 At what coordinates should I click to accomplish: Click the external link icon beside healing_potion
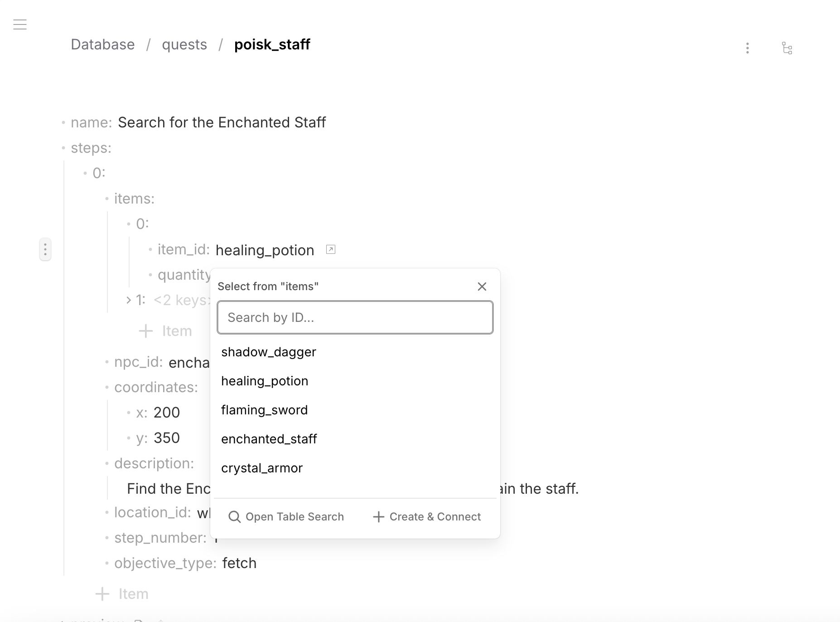pyautogui.click(x=330, y=249)
